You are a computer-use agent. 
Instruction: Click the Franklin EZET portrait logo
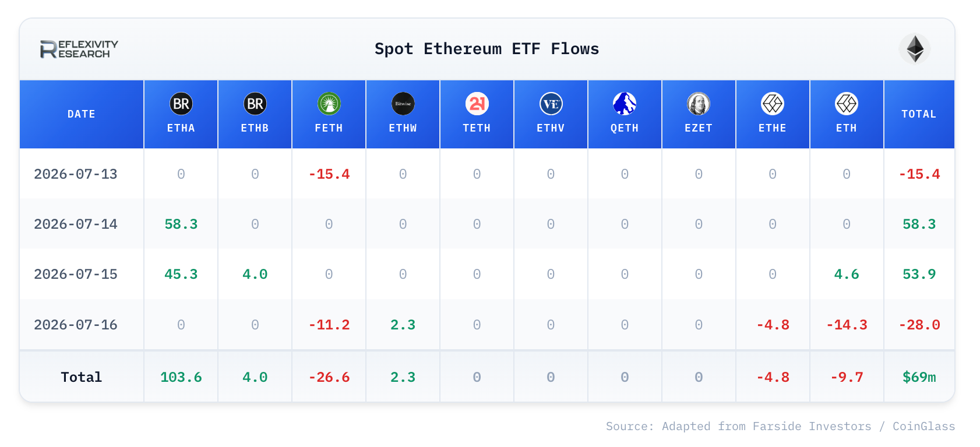click(699, 104)
